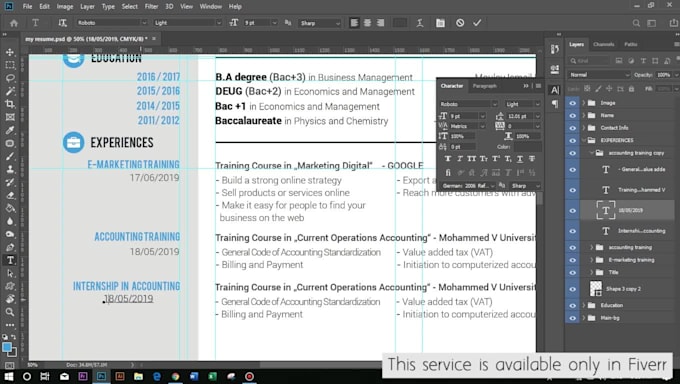Image resolution: width=680 pixels, height=384 pixels.
Task: Click the foreground color swatch in toolbox
Action: pos(7,347)
